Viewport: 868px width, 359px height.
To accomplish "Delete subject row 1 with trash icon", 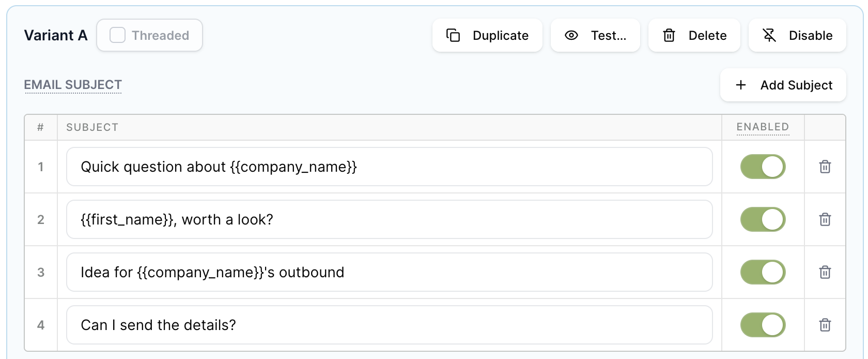I will pos(825,167).
